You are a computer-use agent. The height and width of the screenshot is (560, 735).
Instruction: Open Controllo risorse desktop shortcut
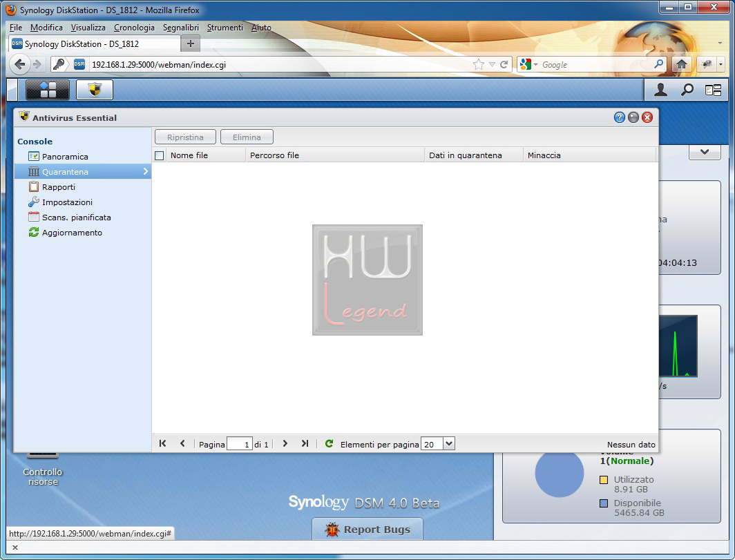[43, 469]
